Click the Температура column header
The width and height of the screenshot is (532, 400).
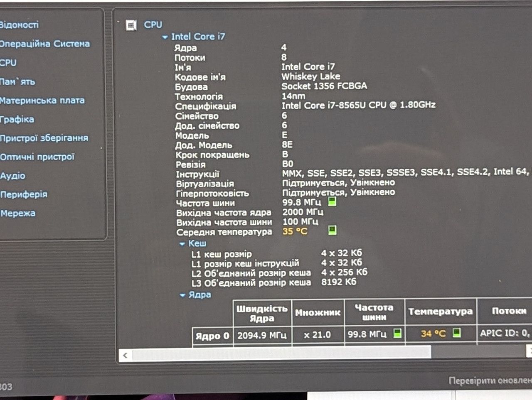(441, 312)
